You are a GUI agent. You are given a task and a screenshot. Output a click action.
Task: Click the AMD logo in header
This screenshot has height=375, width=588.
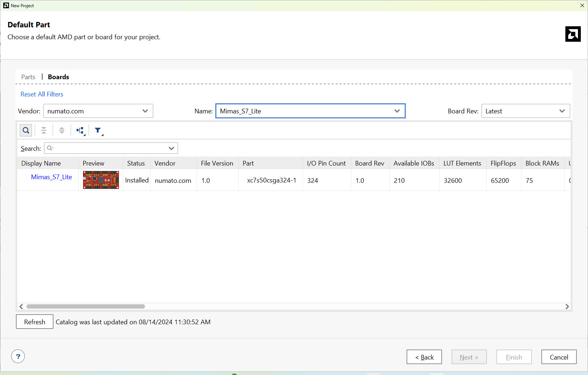point(573,34)
